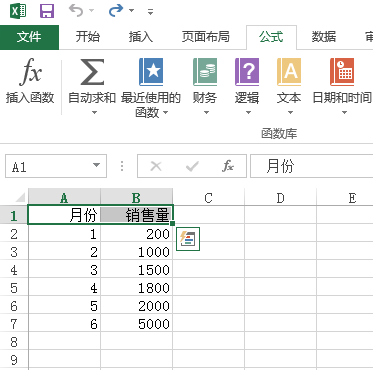Click cell A4 with value 3
The image size is (373, 370).
point(64,270)
